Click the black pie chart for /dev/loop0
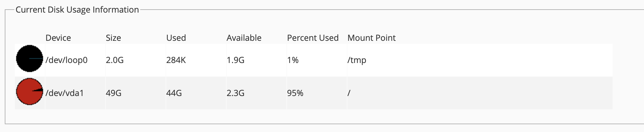The width and height of the screenshot is (644, 132). (x=29, y=59)
